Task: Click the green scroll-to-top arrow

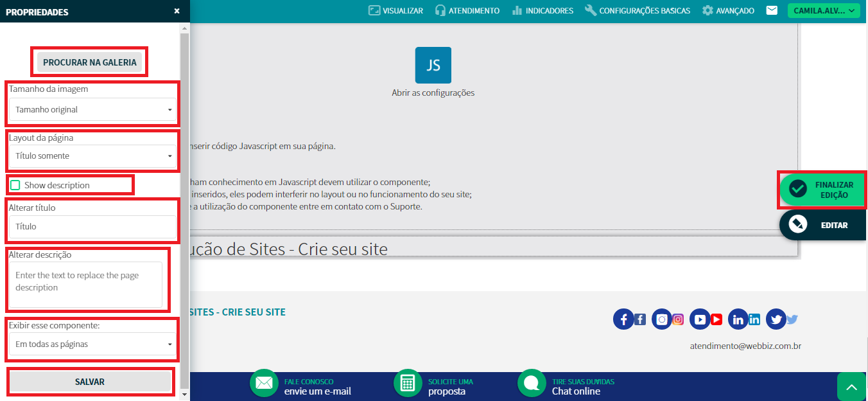Action: coord(851,387)
